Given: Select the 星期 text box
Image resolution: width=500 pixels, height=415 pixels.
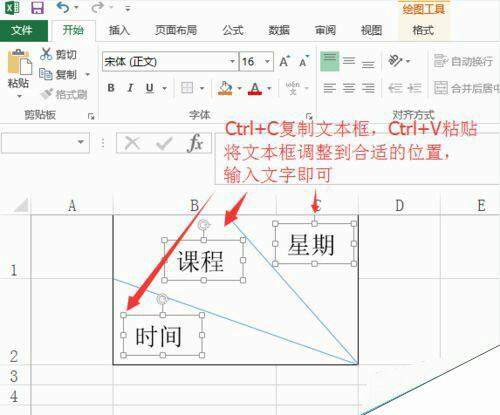Looking at the screenshot, I should (314, 244).
